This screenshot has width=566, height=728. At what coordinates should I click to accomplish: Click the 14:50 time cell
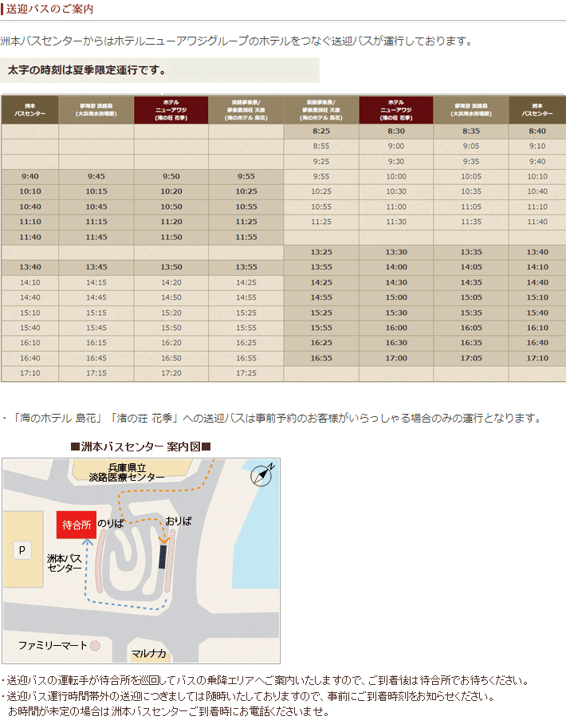click(x=171, y=297)
